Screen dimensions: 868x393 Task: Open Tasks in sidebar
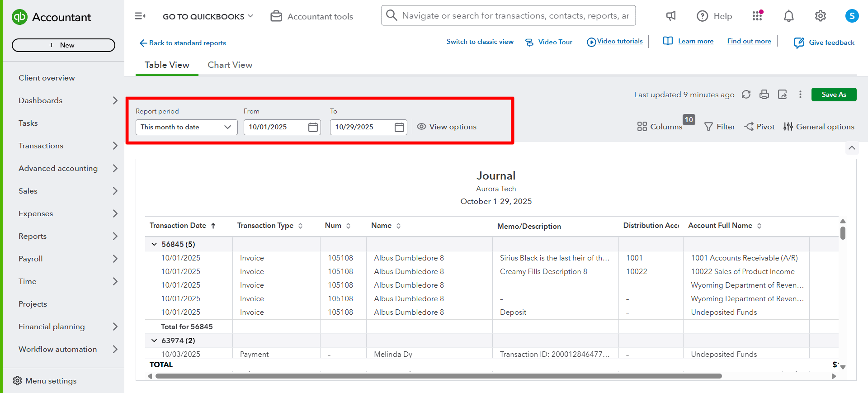(x=28, y=123)
